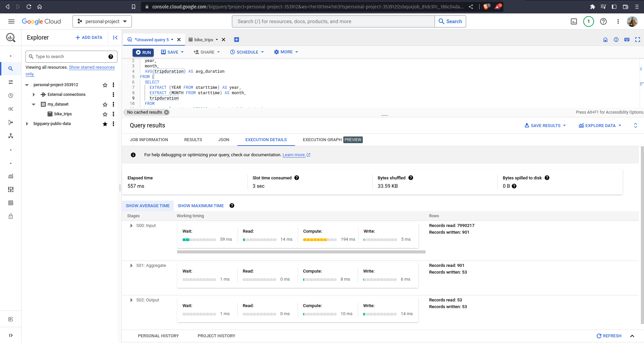Click Show starred resources only link
644x343 pixels.
tap(92, 67)
